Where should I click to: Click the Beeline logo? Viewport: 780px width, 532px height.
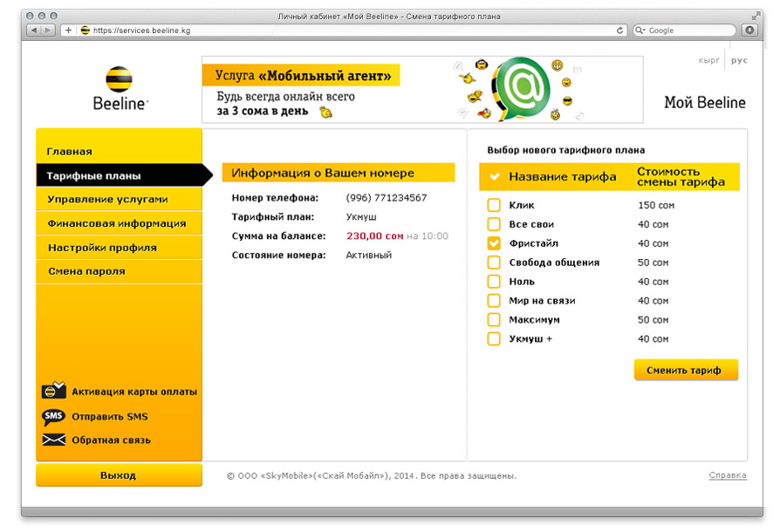pyautogui.click(x=120, y=88)
